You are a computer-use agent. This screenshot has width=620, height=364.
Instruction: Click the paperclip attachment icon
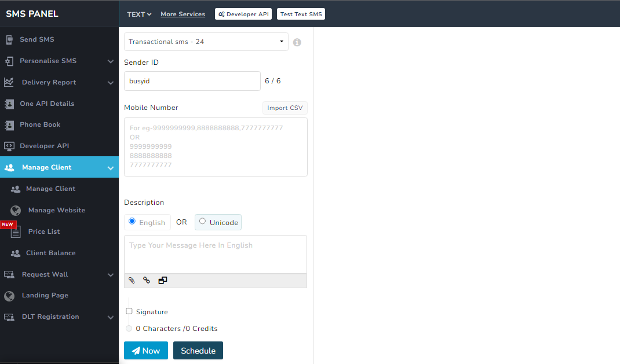point(132,280)
